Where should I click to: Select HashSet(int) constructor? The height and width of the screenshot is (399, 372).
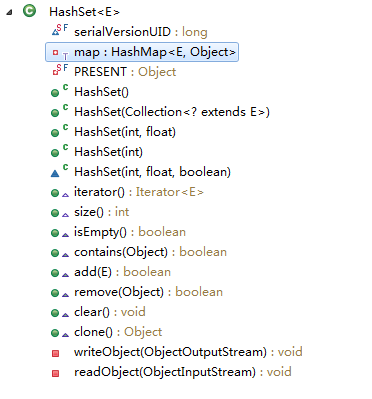(108, 152)
